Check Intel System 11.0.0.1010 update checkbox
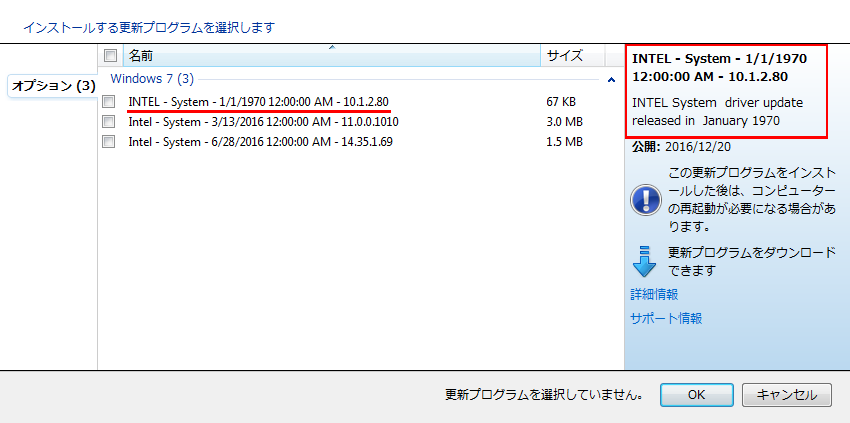This screenshot has height=423, width=850. coord(109,121)
